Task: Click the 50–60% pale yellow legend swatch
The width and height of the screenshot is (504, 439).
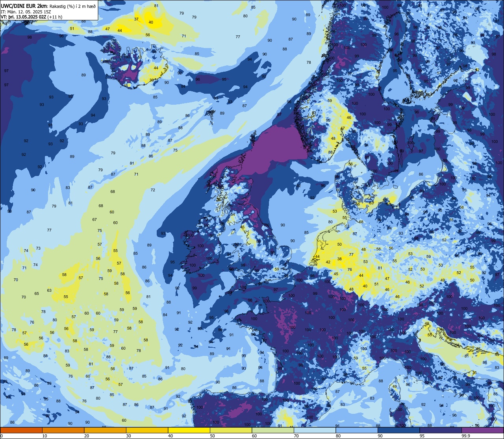Action: click(231, 430)
